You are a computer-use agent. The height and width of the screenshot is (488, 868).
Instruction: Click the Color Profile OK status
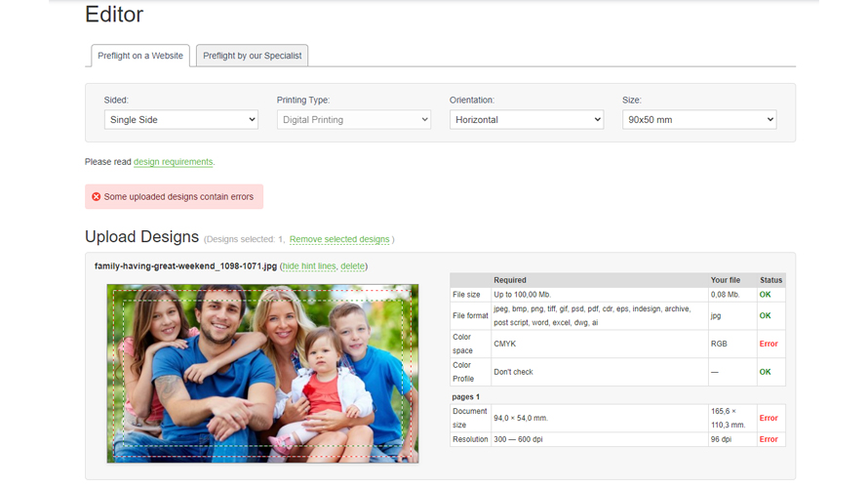(x=765, y=372)
